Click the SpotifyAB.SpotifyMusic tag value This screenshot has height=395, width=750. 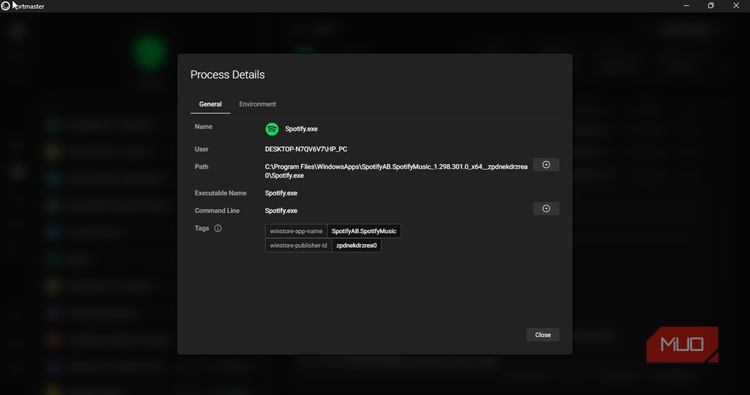364,231
